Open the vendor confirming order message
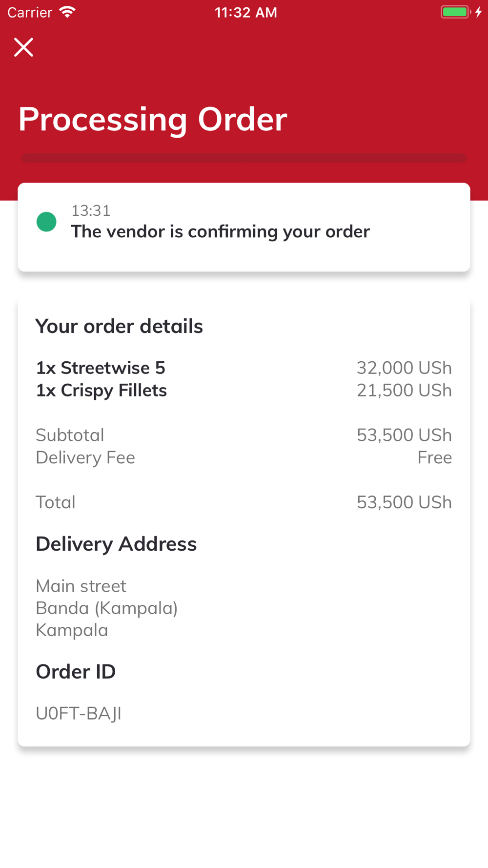Image resolution: width=488 pixels, height=868 pixels. (x=220, y=231)
